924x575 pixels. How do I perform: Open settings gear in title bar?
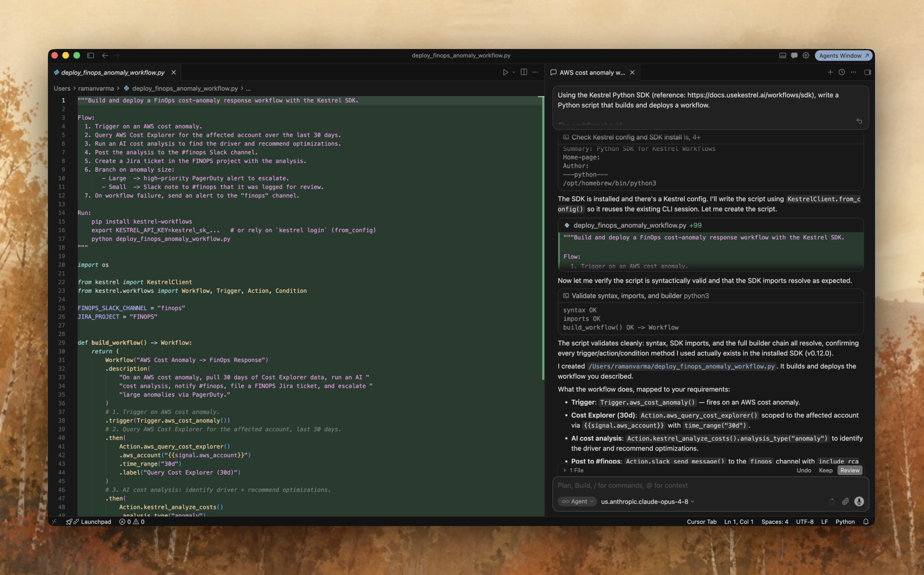click(806, 55)
